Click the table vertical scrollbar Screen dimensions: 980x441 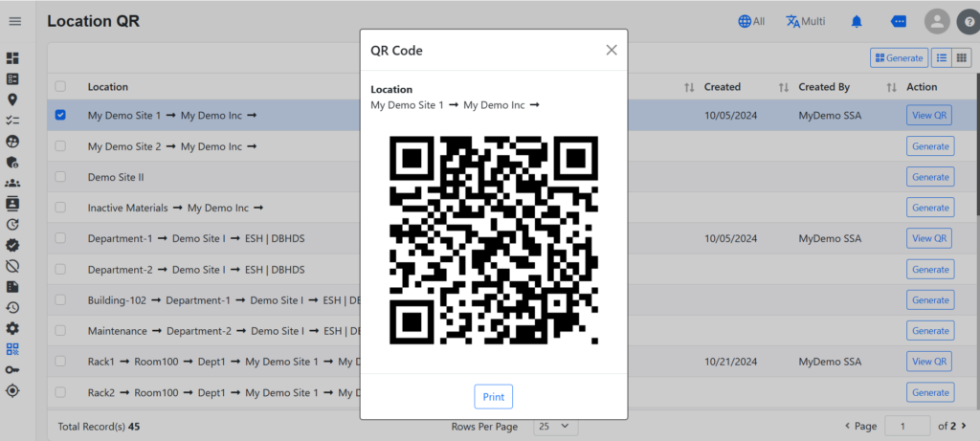(977, 144)
